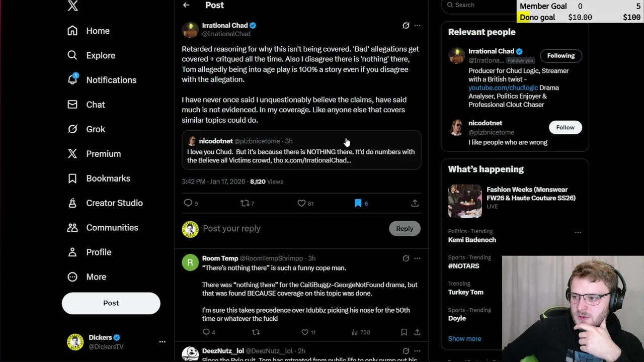The image size is (644, 362).
Task: Click Show more under trends
Action: pos(464,338)
